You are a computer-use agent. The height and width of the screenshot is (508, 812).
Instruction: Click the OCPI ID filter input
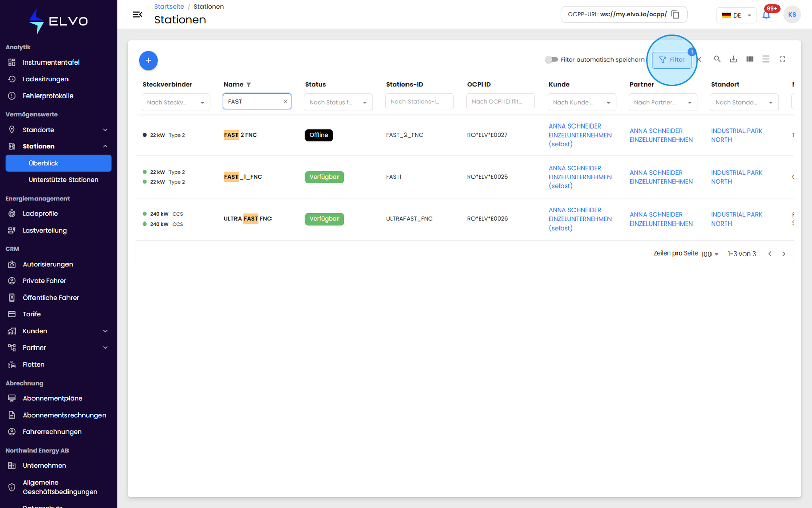[500, 102]
